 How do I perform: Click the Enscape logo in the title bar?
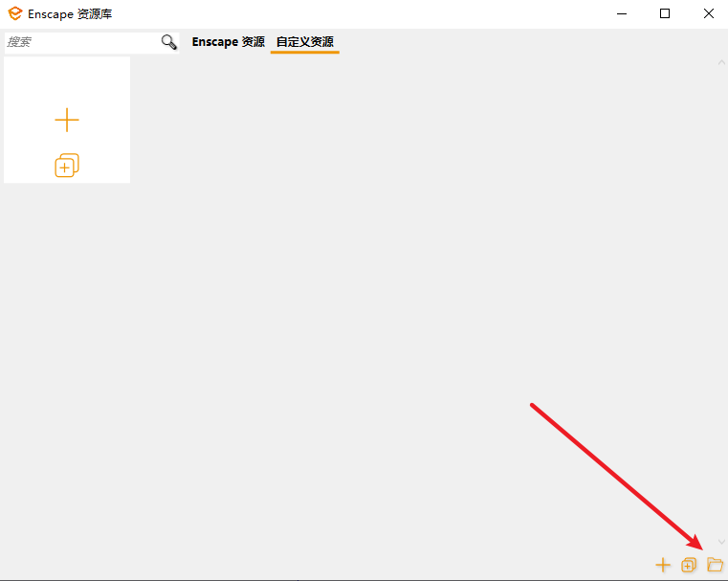point(15,13)
